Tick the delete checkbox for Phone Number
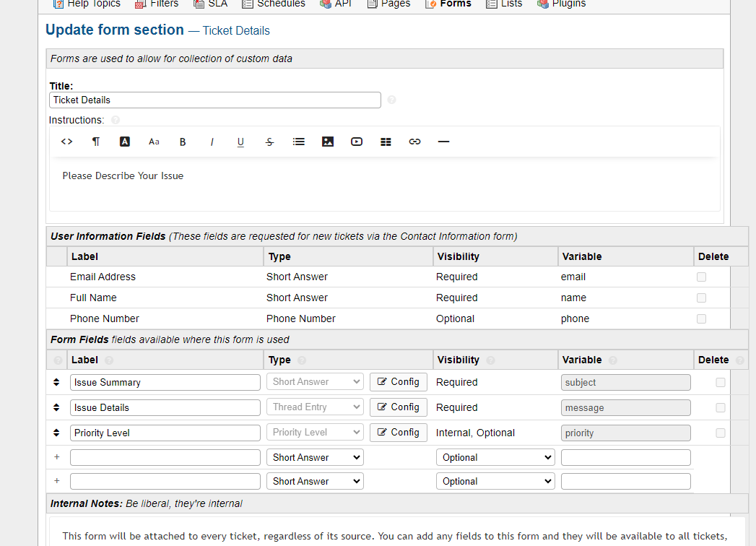 pyautogui.click(x=701, y=318)
